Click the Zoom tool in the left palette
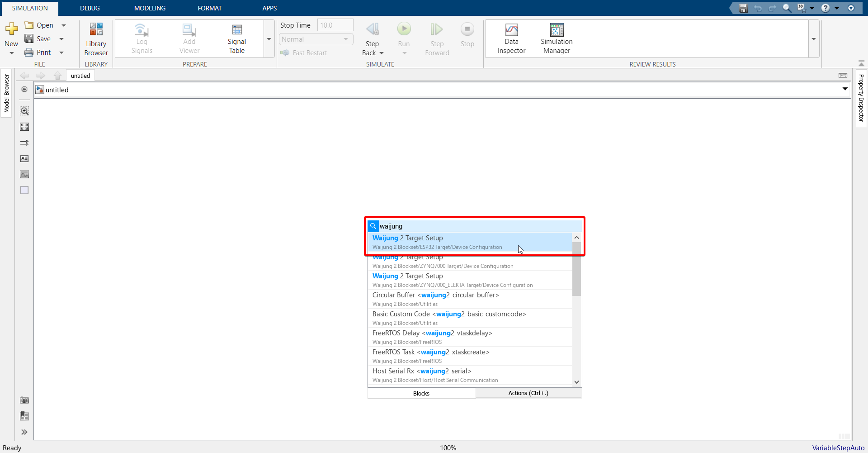 (24, 111)
